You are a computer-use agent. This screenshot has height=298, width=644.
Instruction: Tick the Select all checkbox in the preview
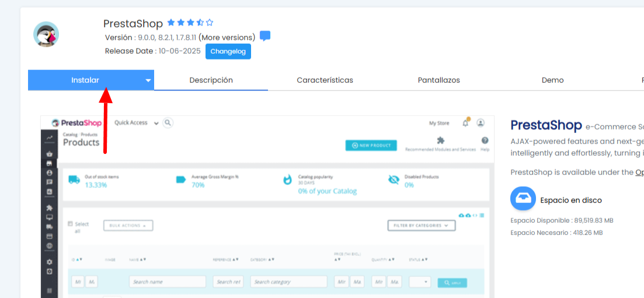click(70, 224)
